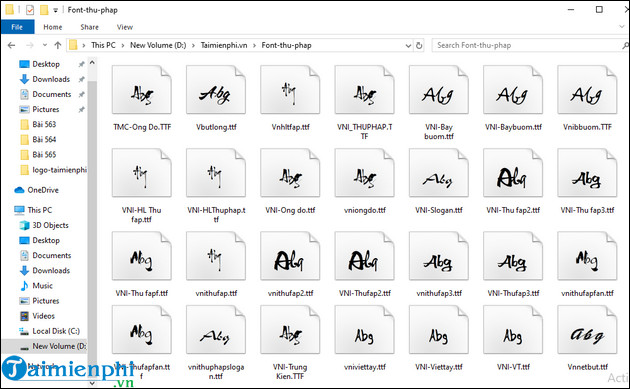Click the Back navigation arrow
The width and height of the screenshot is (630, 389).
pyautogui.click(x=11, y=45)
